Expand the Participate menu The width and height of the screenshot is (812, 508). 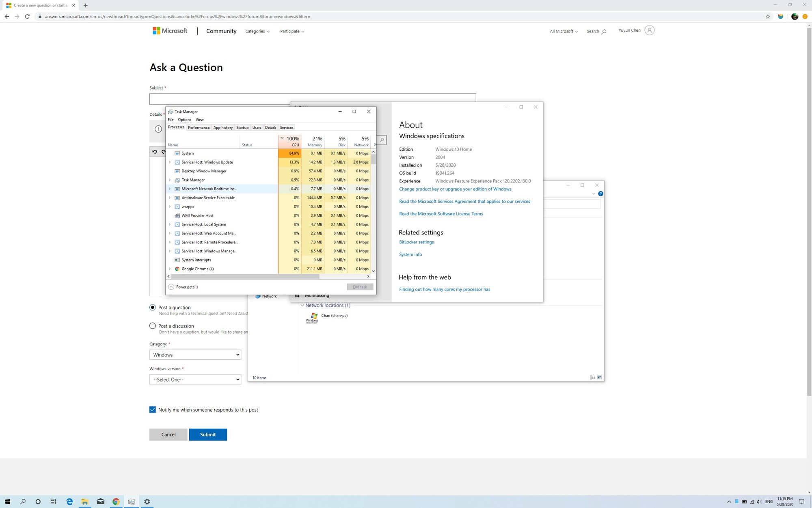[292, 31]
